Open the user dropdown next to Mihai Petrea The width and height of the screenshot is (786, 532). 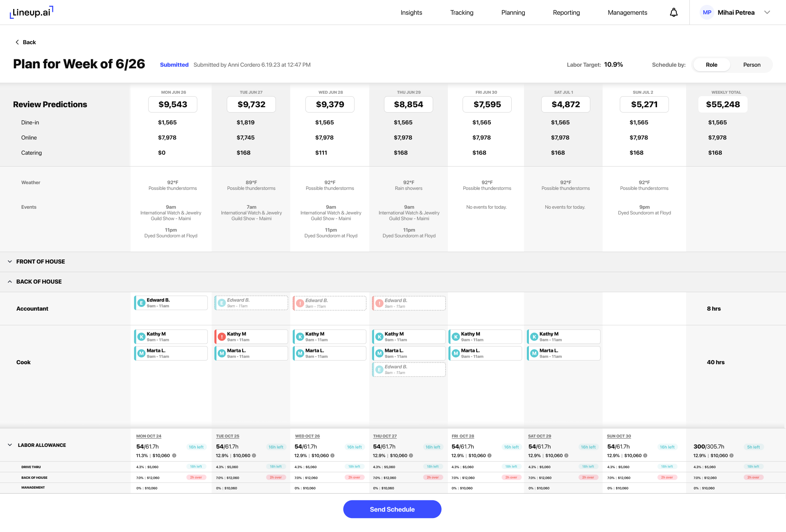tap(767, 13)
